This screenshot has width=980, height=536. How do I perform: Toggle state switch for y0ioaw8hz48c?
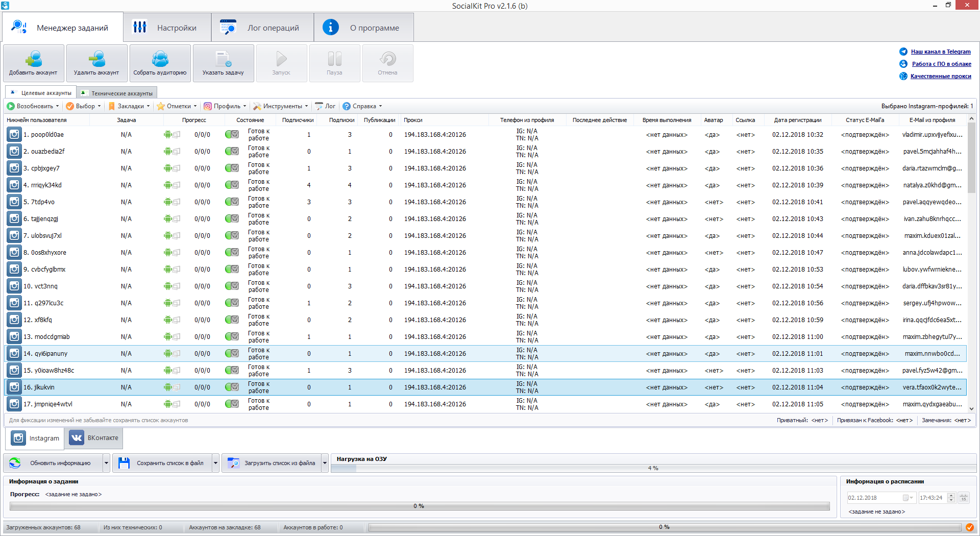point(232,371)
